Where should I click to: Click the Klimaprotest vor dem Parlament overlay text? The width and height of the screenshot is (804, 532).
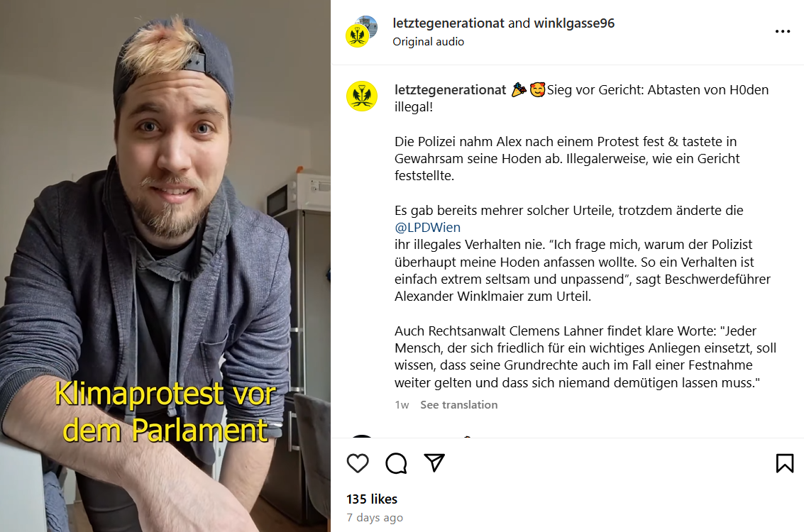pos(165,411)
